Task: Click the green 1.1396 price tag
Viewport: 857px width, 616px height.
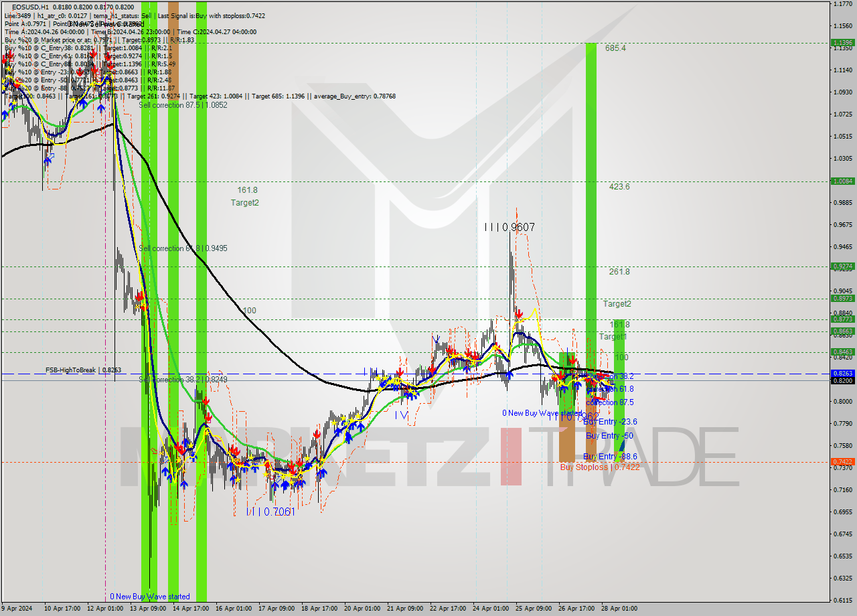Action: pos(842,43)
